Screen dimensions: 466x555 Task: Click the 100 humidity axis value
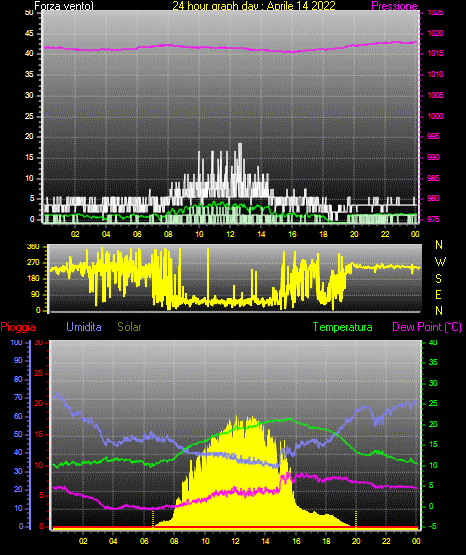[x=16, y=342]
